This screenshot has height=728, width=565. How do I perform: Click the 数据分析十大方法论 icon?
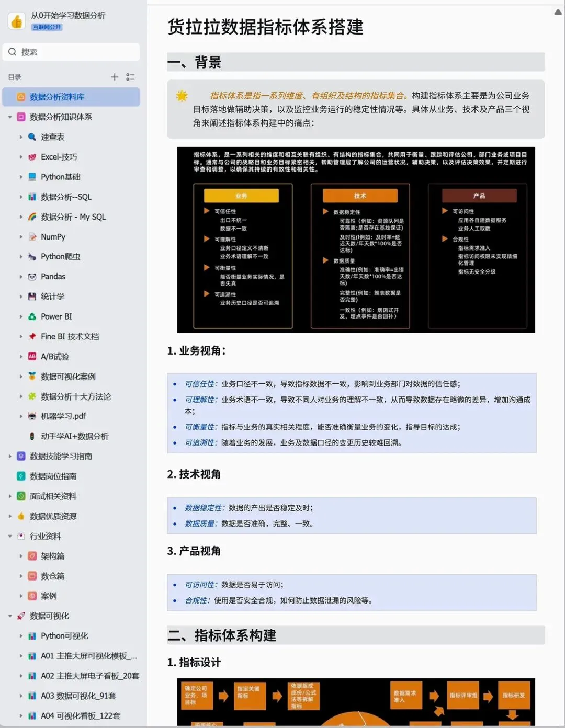pos(32,396)
